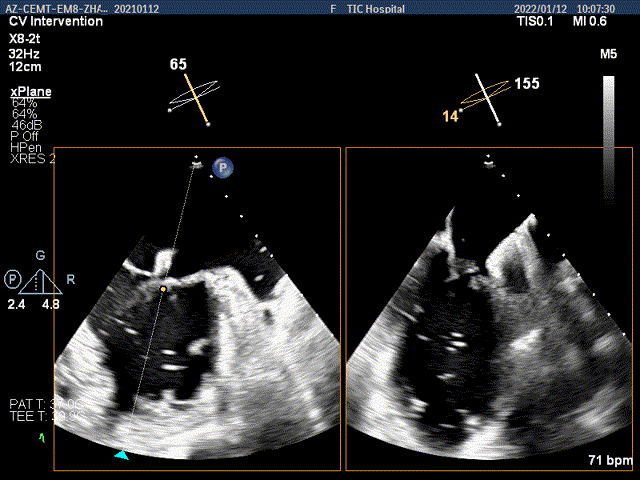Viewport: 640px width, 480px height.
Task: Click the orange dot on scan line
Action: (x=163, y=289)
